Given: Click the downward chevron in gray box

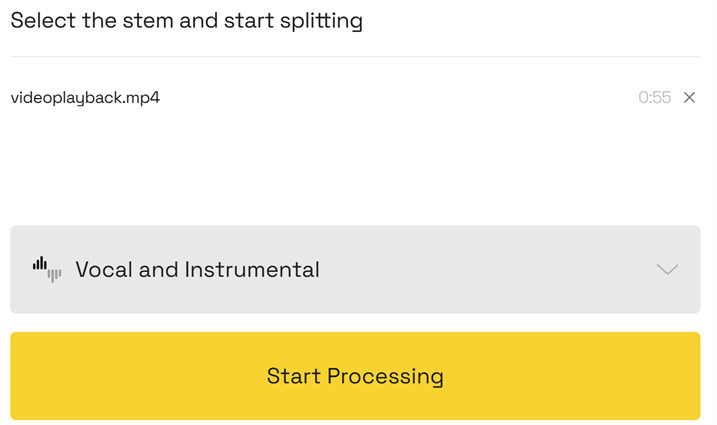Looking at the screenshot, I should (667, 269).
